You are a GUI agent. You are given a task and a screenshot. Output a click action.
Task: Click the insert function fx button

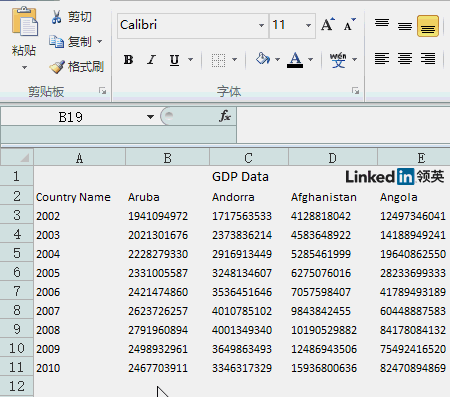[x=225, y=116]
